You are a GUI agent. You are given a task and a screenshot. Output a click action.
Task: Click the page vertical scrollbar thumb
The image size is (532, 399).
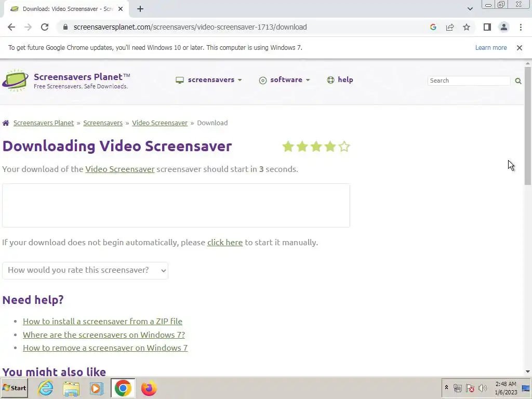coord(528,126)
